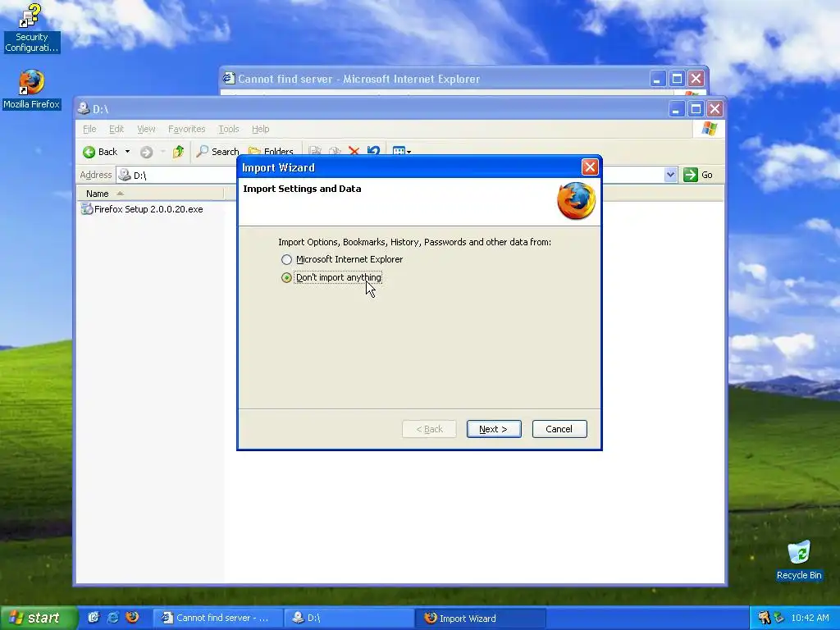Viewport: 840px width, 630px height.
Task: Minimize the D:\ Explorer window
Action: tap(676, 109)
